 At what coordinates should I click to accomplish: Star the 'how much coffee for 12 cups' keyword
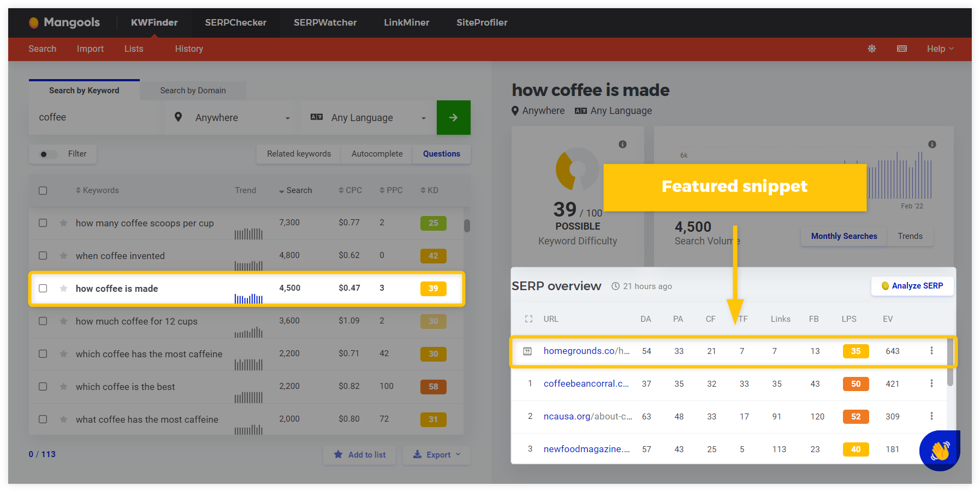[63, 321]
